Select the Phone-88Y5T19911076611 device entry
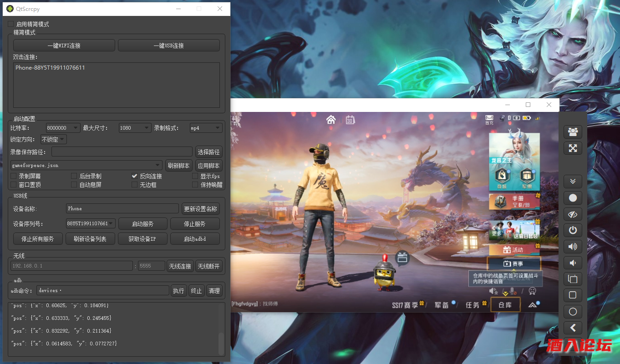The height and width of the screenshot is (364, 620). pyautogui.click(x=50, y=68)
